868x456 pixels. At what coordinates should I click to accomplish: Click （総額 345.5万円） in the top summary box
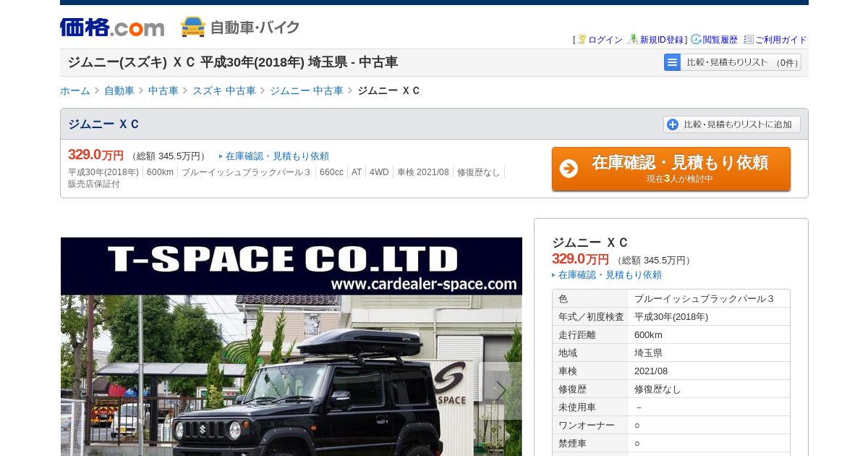[x=169, y=156]
